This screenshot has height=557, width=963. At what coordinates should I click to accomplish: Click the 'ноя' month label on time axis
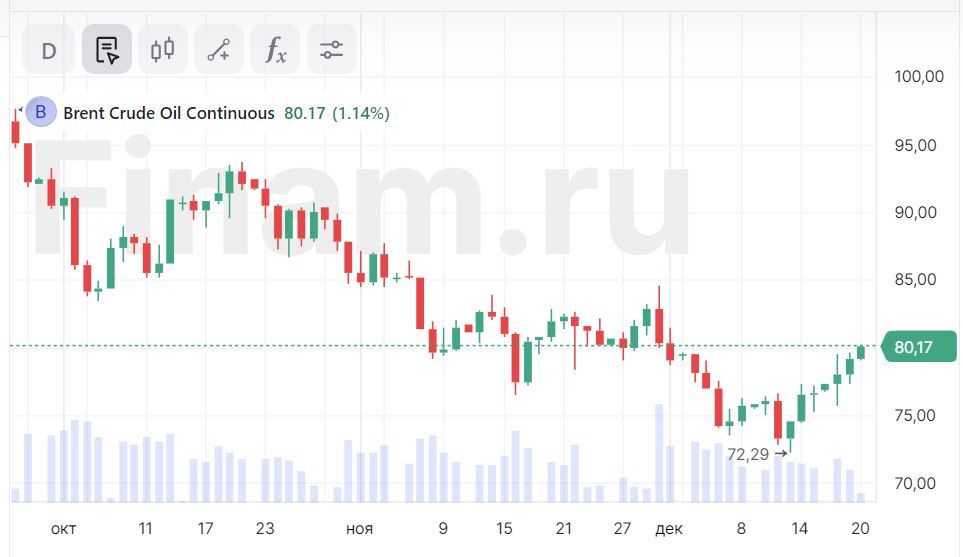click(359, 528)
